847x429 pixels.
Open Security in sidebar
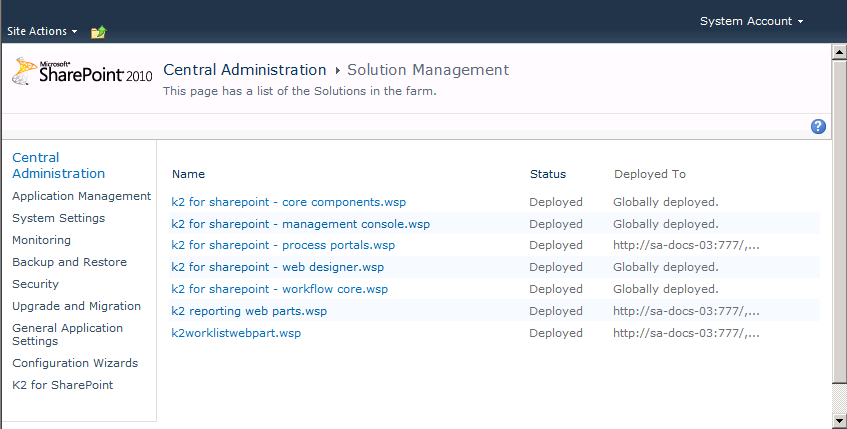35,284
